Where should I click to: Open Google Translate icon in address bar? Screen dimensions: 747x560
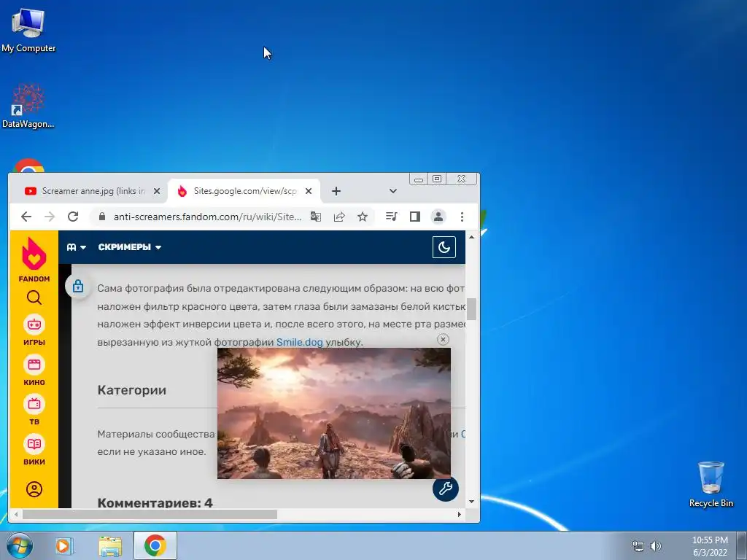(315, 217)
